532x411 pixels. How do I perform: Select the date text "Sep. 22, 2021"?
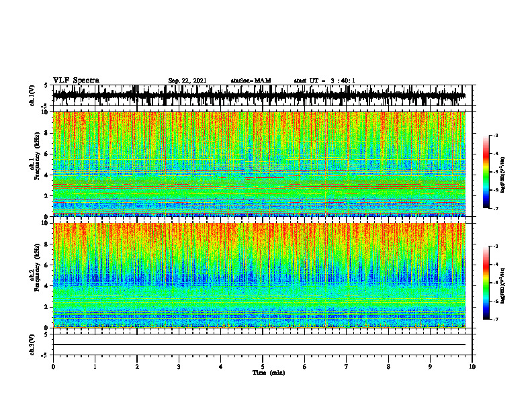pos(187,81)
